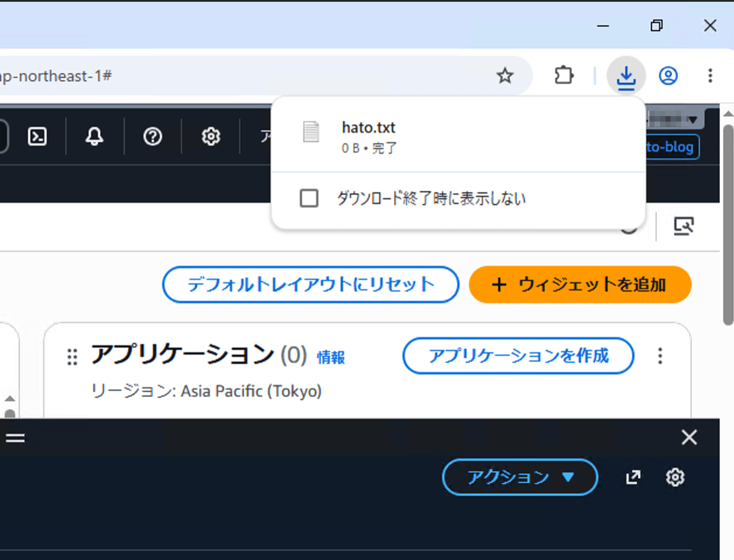Open the アクション dropdown in CloudShell
Screen dimensions: 734x560
click(520, 477)
